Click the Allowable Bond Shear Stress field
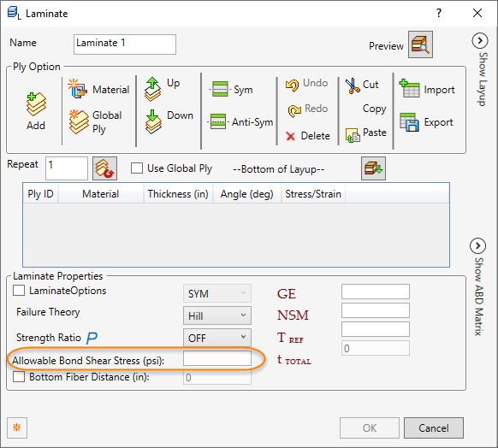The image size is (498, 448). 217,359
